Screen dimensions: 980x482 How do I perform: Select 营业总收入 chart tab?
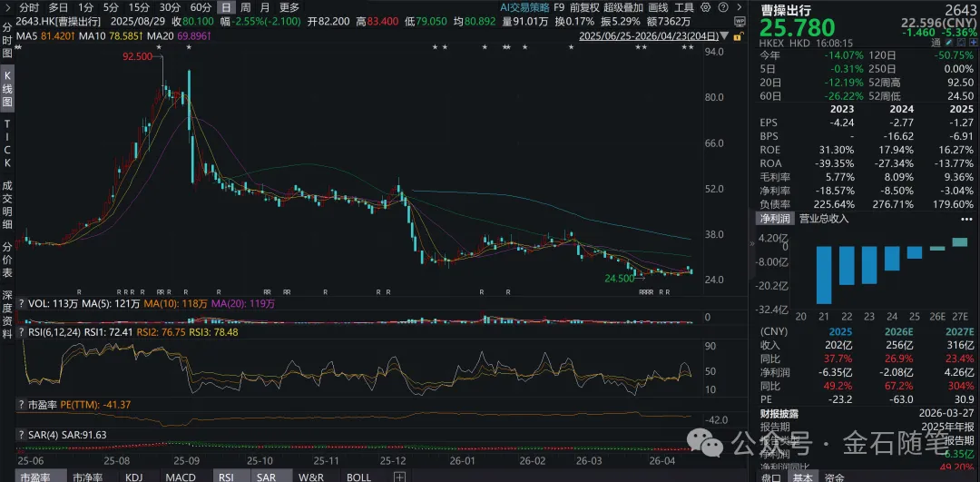coord(824,218)
